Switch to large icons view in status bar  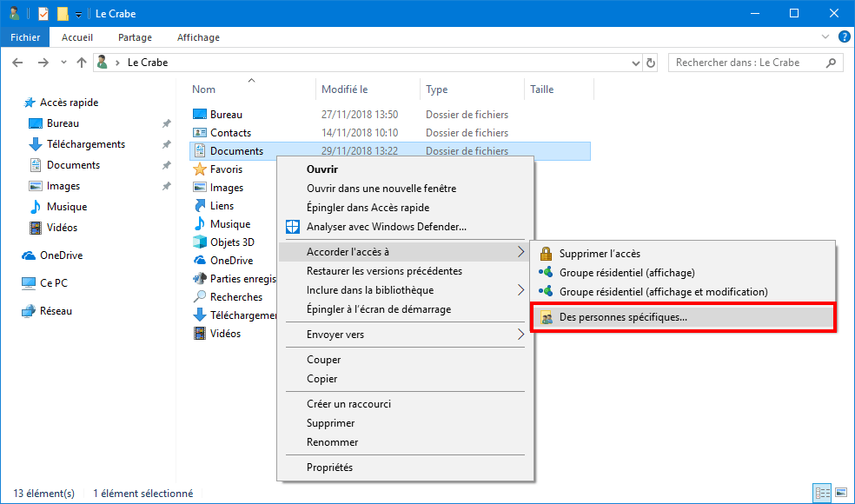click(841, 493)
